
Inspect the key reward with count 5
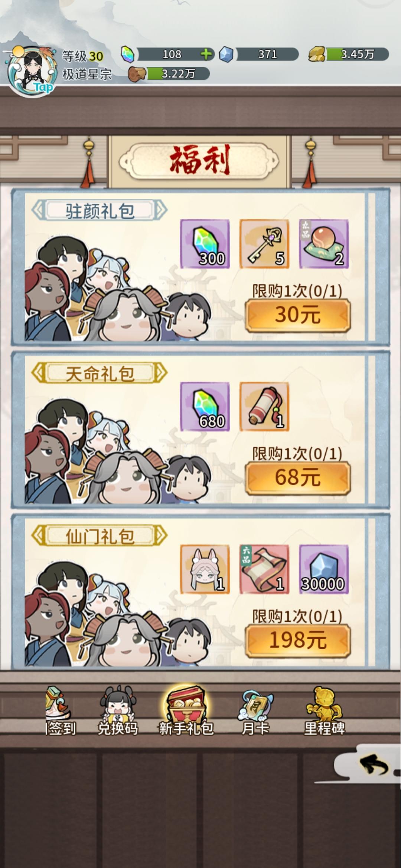tap(264, 244)
